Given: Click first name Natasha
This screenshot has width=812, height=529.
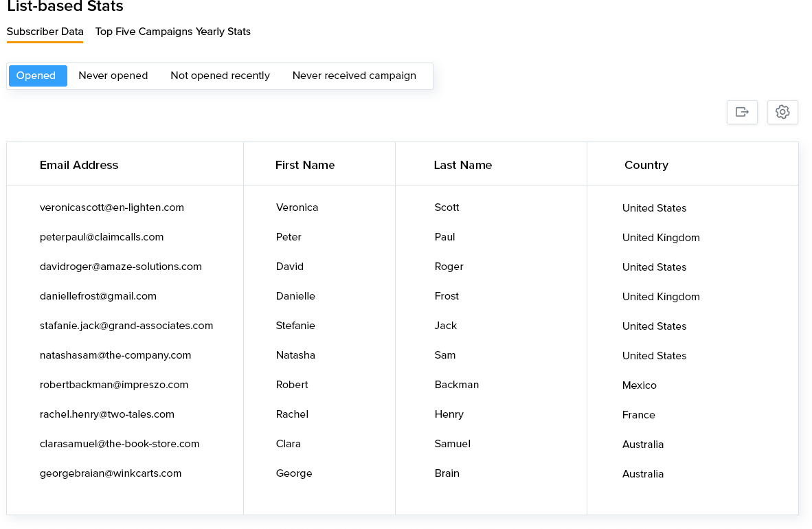Looking at the screenshot, I should coord(295,355).
